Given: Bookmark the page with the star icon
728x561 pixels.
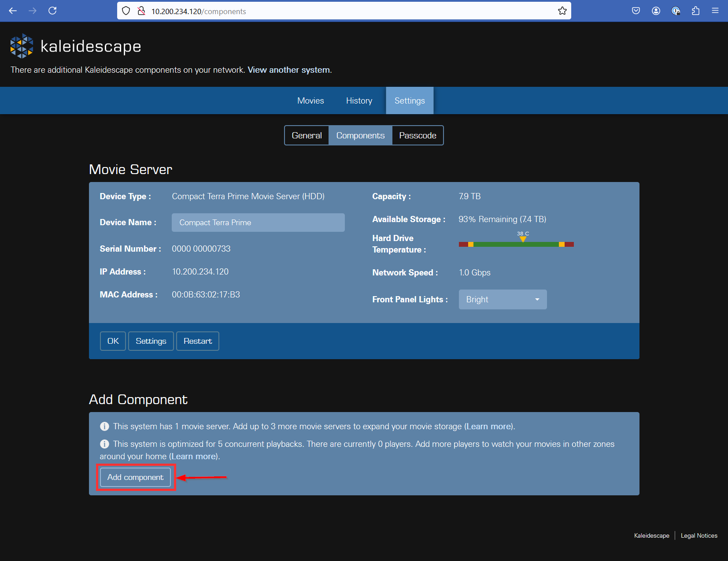Looking at the screenshot, I should [562, 11].
